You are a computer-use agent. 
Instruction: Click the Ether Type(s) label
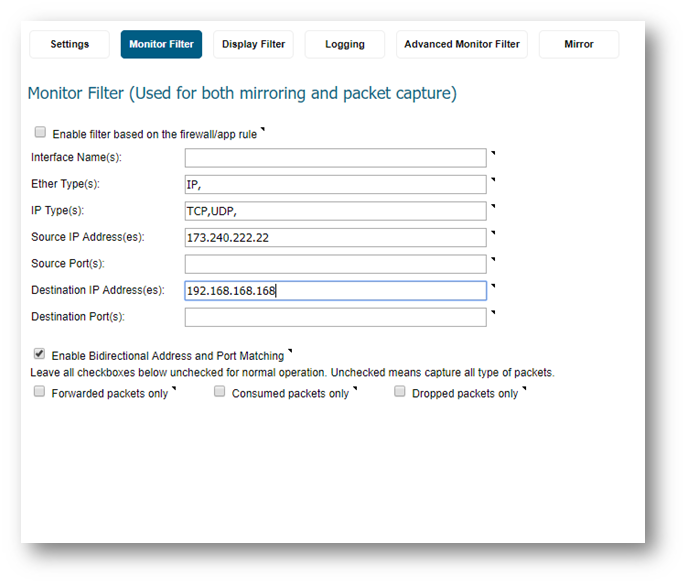[x=65, y=184]
